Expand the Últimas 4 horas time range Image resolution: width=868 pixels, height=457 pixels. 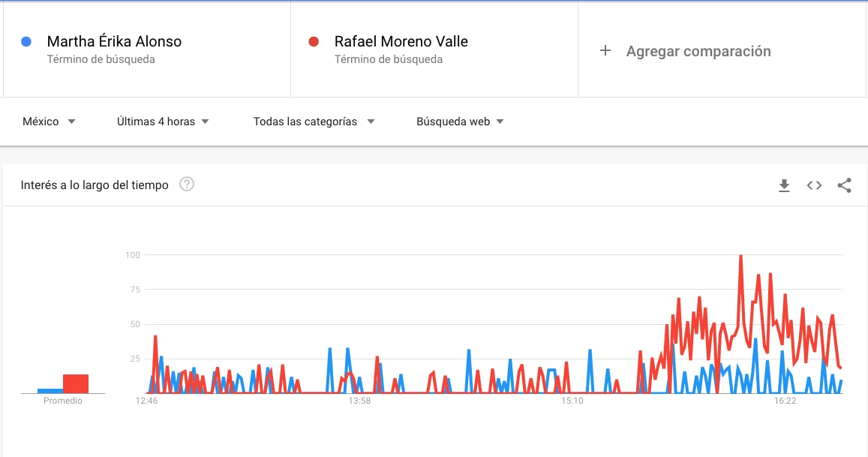coord(163,122)
